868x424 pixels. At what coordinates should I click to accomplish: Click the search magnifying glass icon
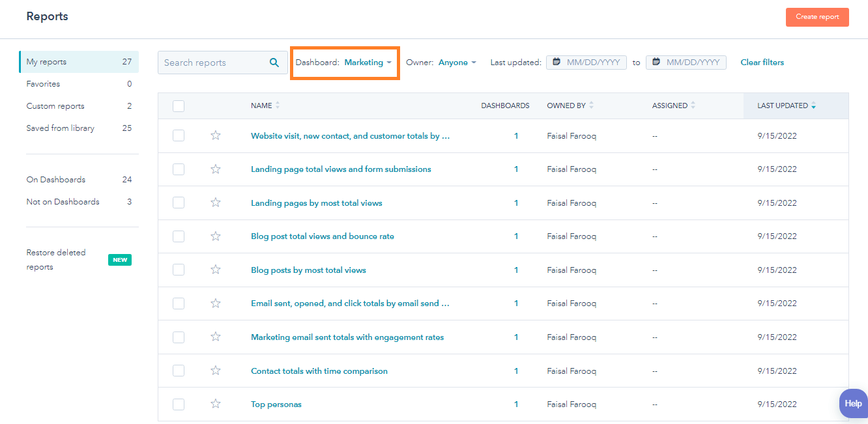(x=274, y=62)
